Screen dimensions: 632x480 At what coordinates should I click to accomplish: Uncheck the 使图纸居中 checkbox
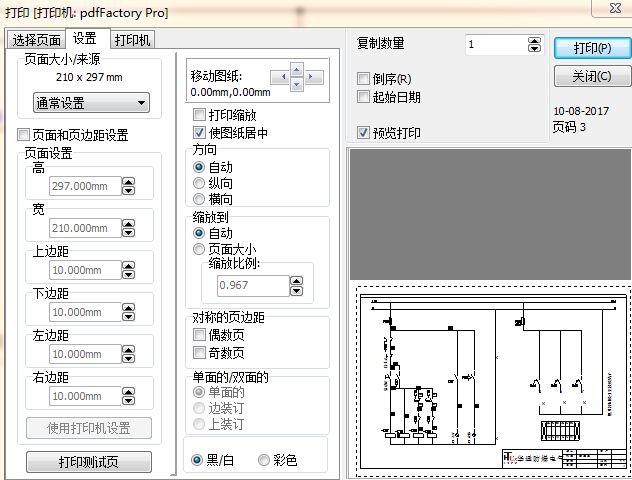tap(200, 132)
